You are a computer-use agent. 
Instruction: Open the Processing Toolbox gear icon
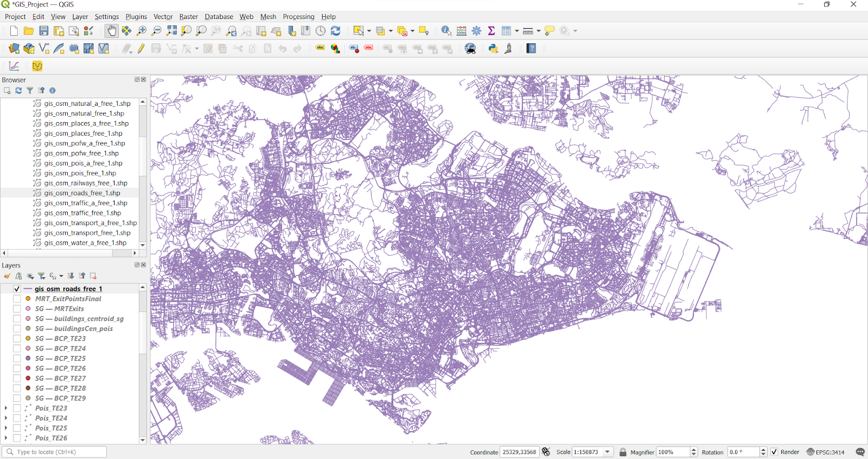coord(476,31)
